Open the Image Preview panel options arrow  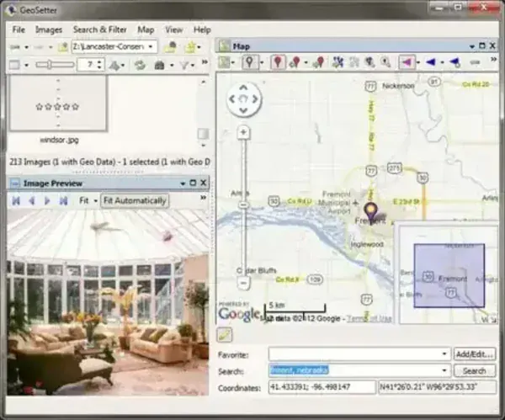coord(183,183)
